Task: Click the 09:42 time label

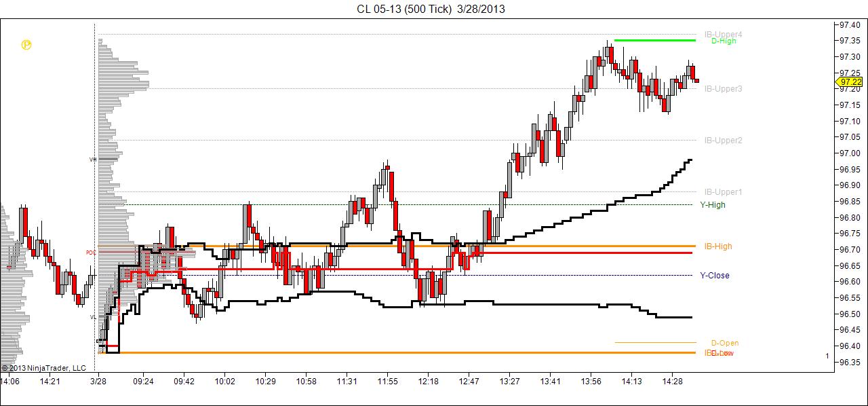Action: pos(184,382)
